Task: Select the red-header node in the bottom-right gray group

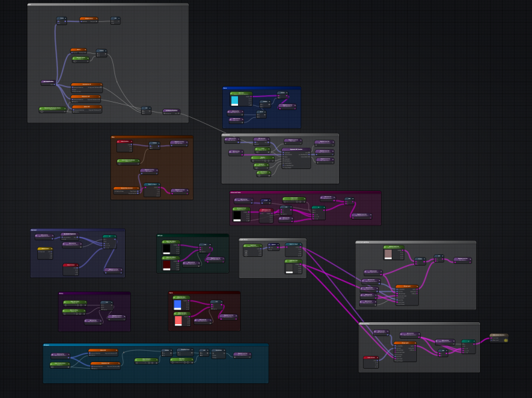Action: [x=371, y=358]
